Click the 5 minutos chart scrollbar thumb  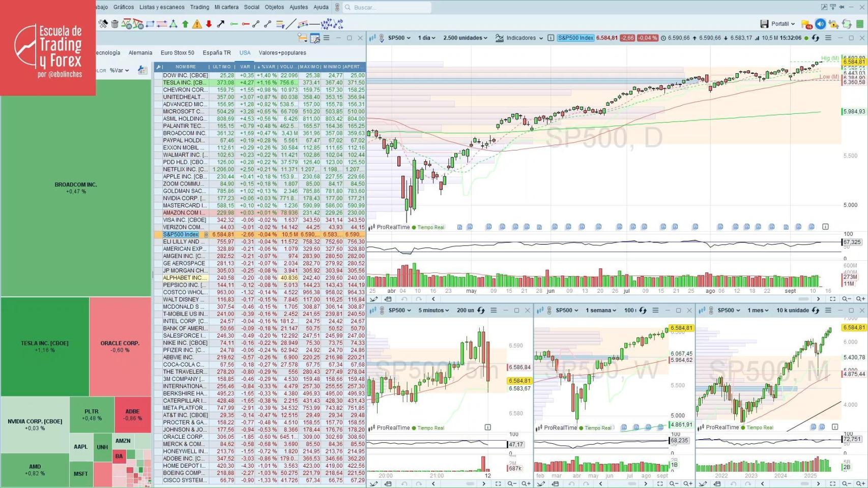471,484
